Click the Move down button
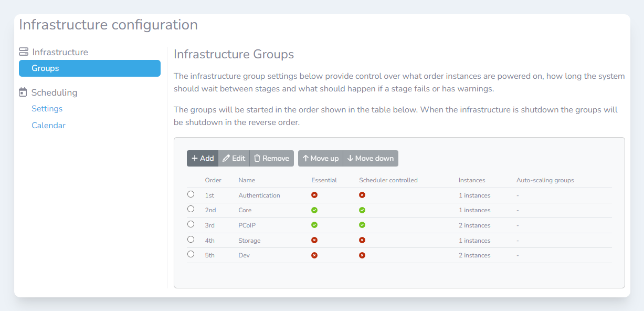This screenshot has height=311, width=644. click(x=371, y=159)
